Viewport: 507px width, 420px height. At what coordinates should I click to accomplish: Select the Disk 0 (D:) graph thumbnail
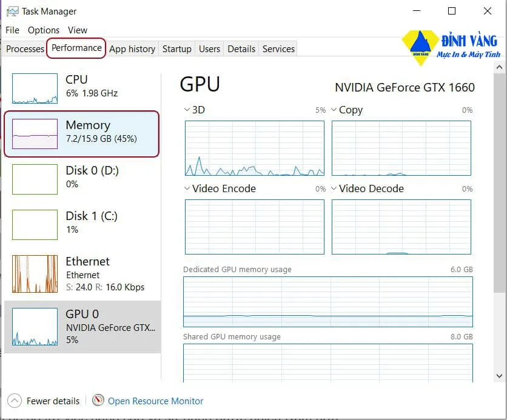tap(35, 179)
